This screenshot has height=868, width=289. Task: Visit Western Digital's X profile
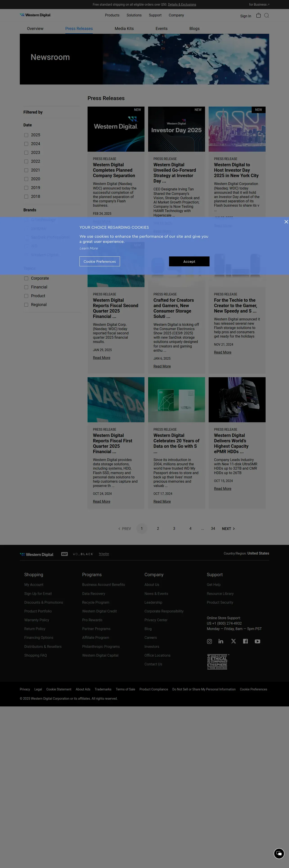point(233,641)
